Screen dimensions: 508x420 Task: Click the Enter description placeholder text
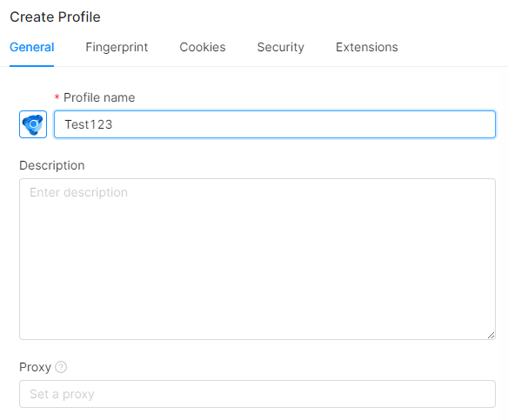[79, 192]
